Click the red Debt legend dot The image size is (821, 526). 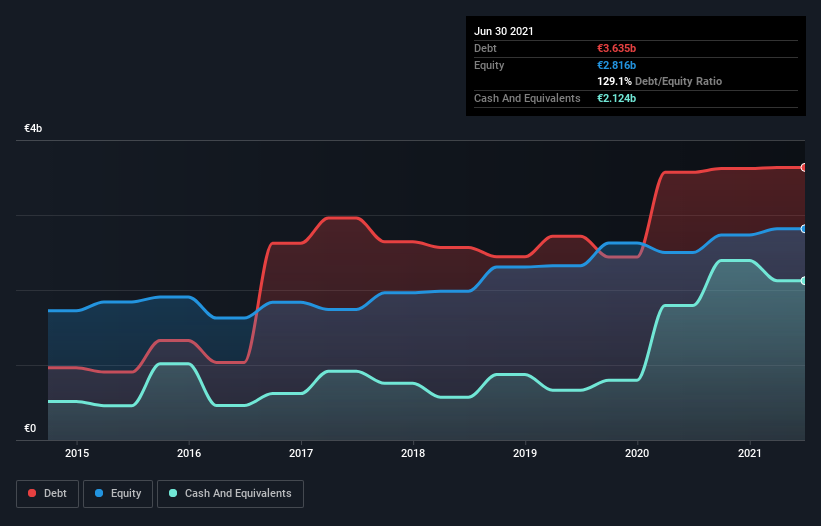pos(32,493)
